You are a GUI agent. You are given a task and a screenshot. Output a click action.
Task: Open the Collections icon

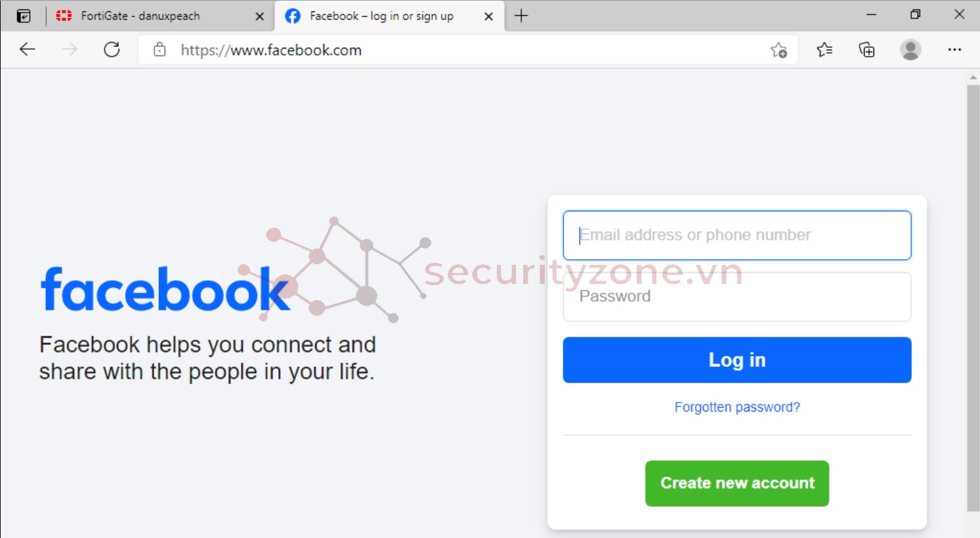pos(866,50)
